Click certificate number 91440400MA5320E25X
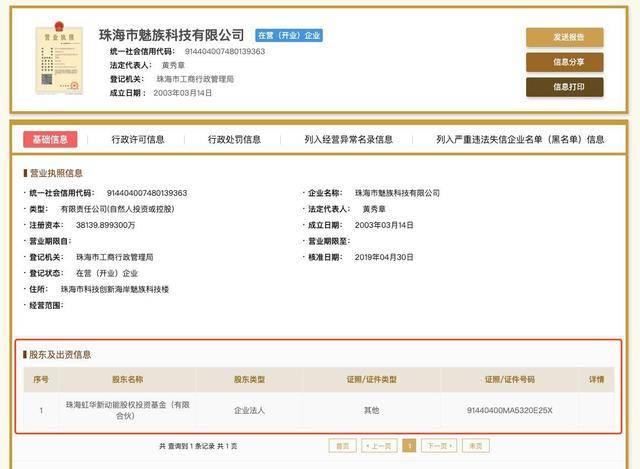The height and width of the screenshot is (469, 640). tap(509, 410)
